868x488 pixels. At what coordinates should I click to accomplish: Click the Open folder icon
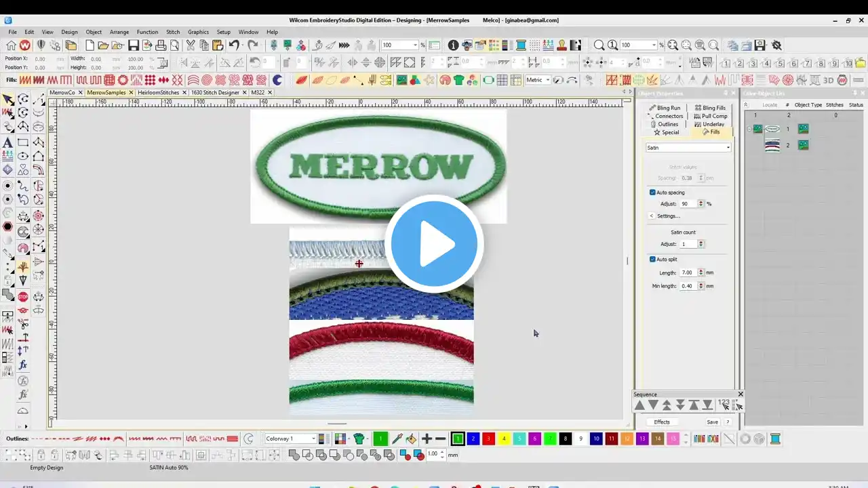point(103,45)
